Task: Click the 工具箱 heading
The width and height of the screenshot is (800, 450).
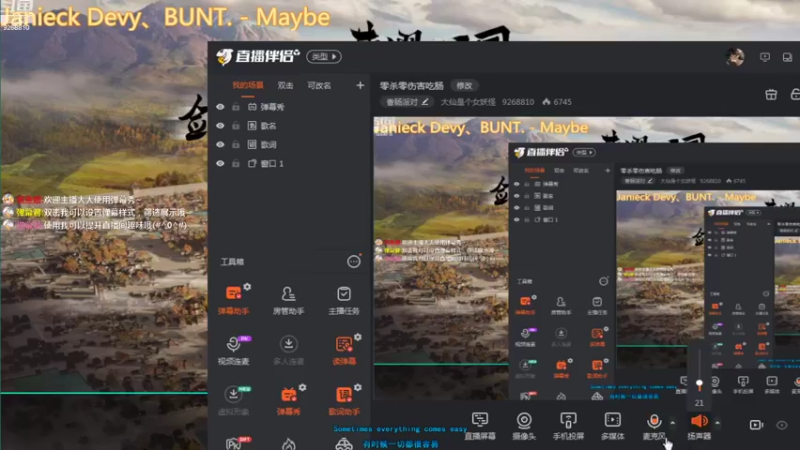Action: tap(232, 262)
